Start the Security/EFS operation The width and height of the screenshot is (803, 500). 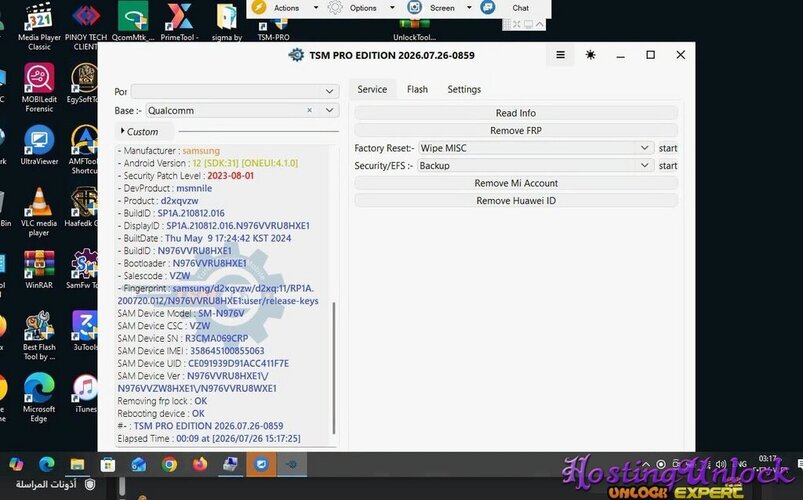pos(668,165)
